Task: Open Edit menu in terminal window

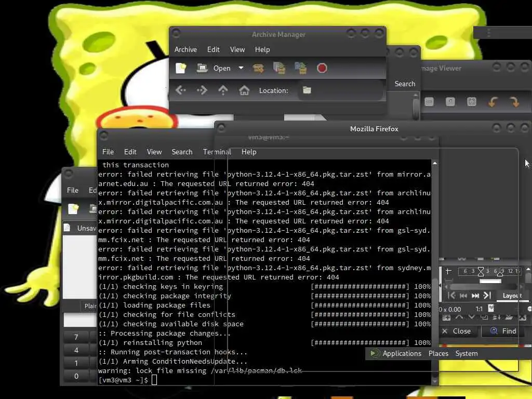Action: (x=130, y=152)
